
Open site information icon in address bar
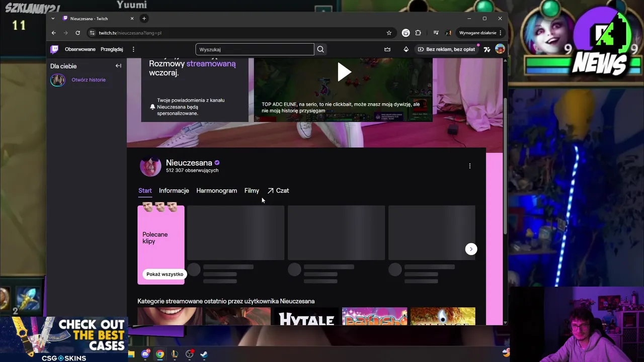[92, 33]
